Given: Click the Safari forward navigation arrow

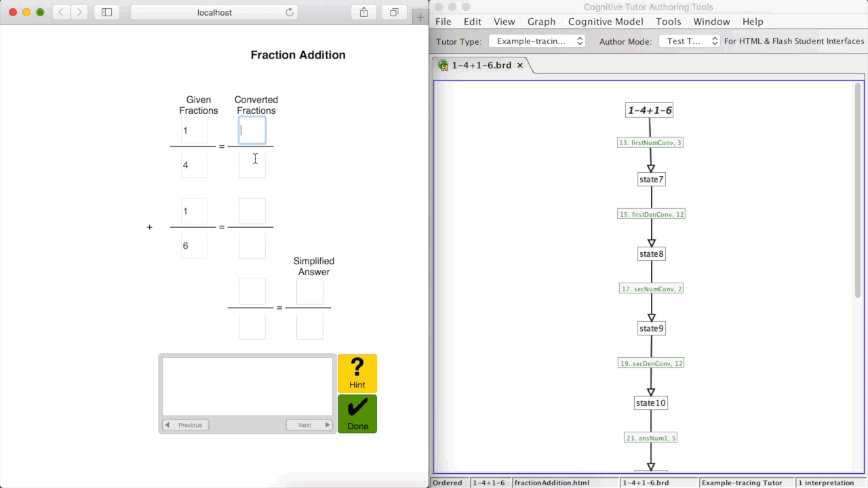Looking at the screenshot, I should (x=80, y=12).
